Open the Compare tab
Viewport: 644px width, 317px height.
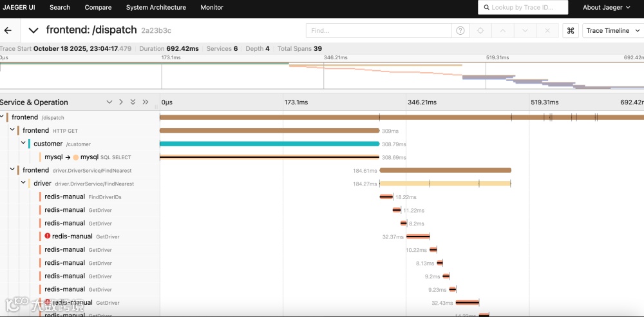pyautogui.click(x=98, y=7)
